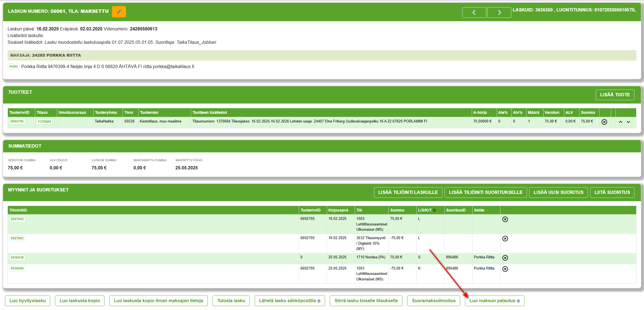644x310 pixels.
Task: Open posting ID 5930439 link
Action: coord(17,258)
